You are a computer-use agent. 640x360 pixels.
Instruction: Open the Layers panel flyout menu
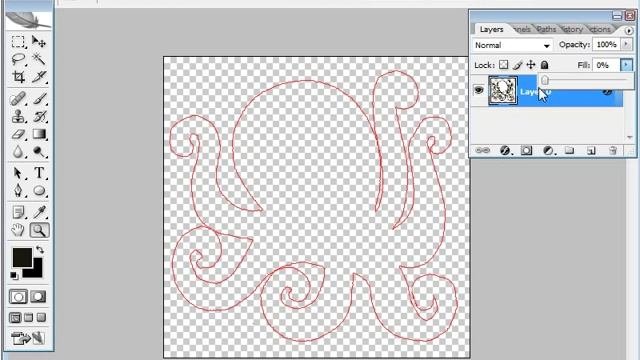[629, 31]
